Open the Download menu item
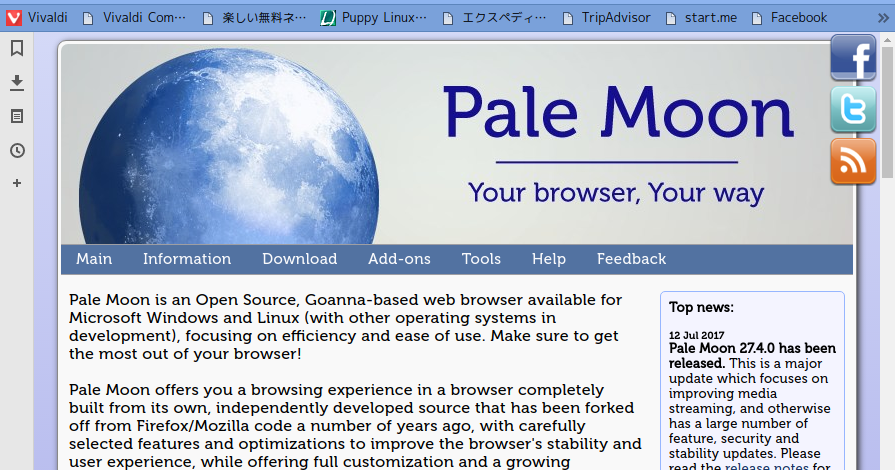 pyautogui.click(x=300, y=259)
